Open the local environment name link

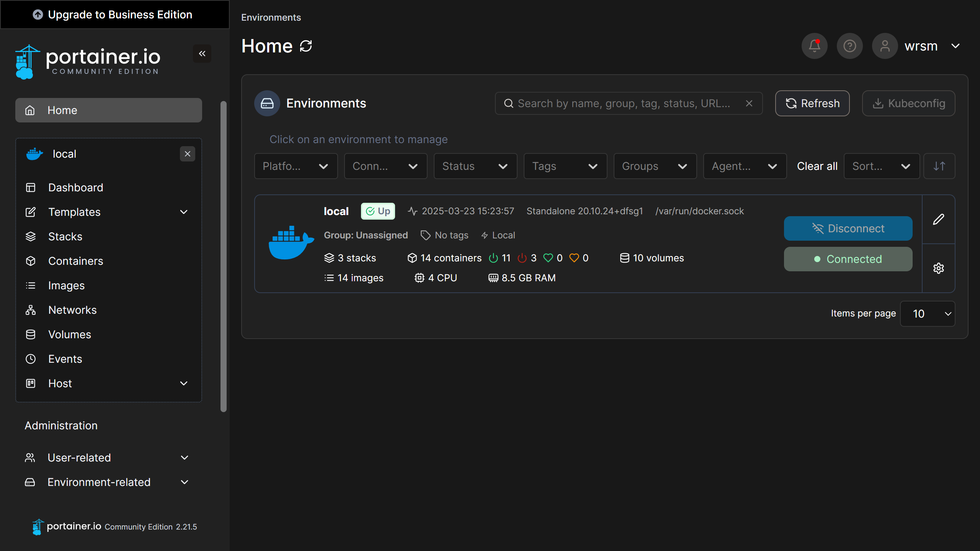(336, 211)
